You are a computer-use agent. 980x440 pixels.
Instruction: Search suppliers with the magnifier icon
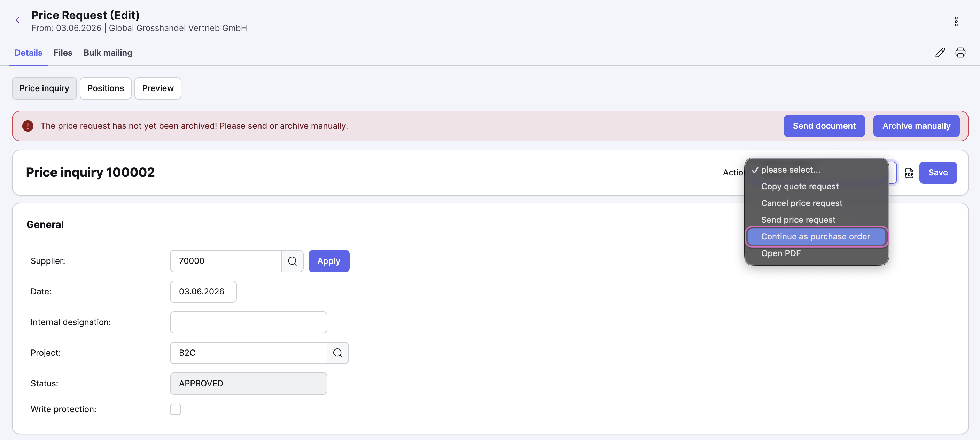[292, 261]
